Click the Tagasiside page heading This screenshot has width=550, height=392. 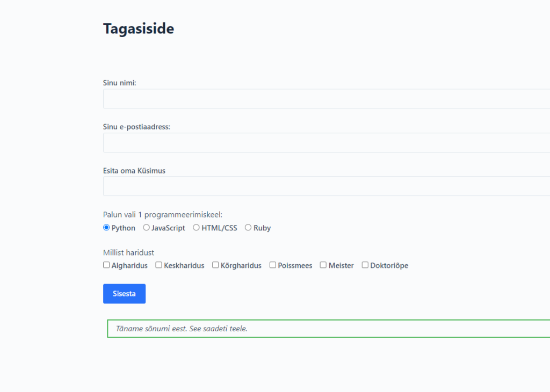[x=139, y=28]
